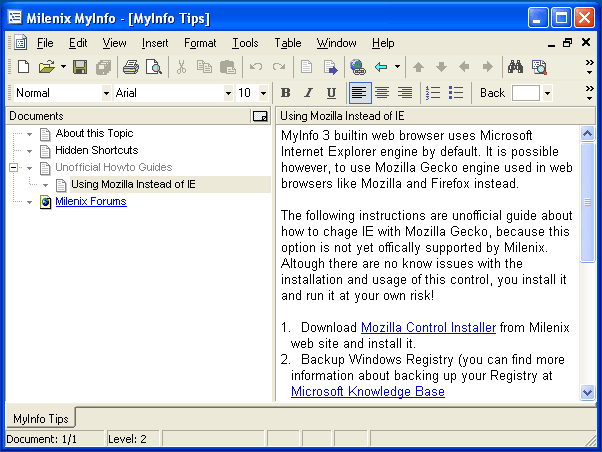Select Using Mozilla Instead of IE item
The width and height of the screenshot is (602, 452).
pyautogui.click(x=133, y=184)
